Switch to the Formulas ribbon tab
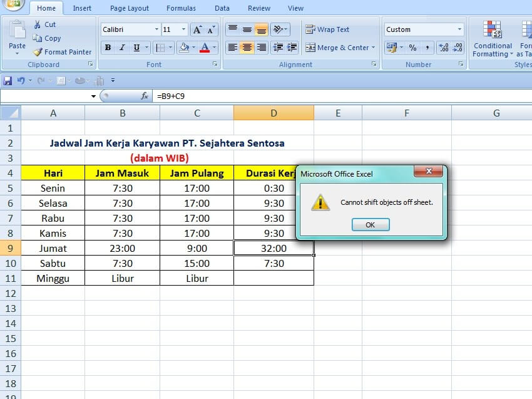 click(181, 8)
